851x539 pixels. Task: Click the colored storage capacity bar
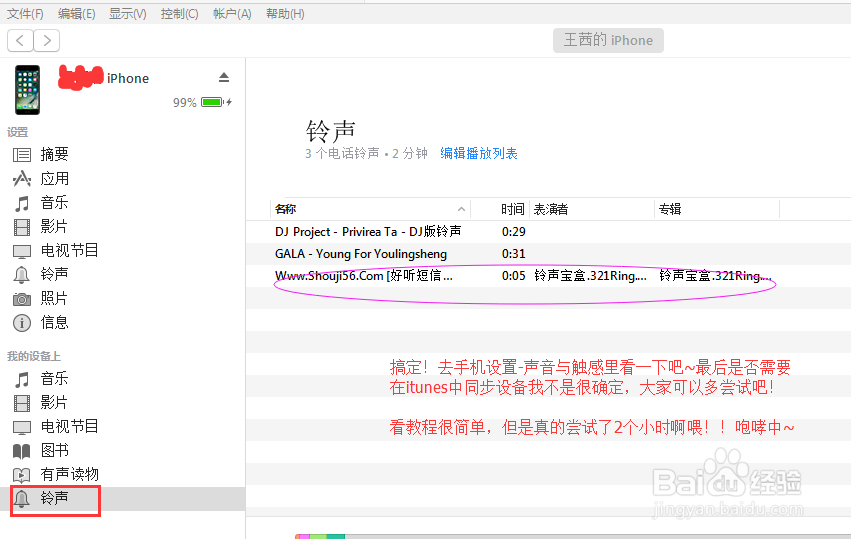coord(320,536)
